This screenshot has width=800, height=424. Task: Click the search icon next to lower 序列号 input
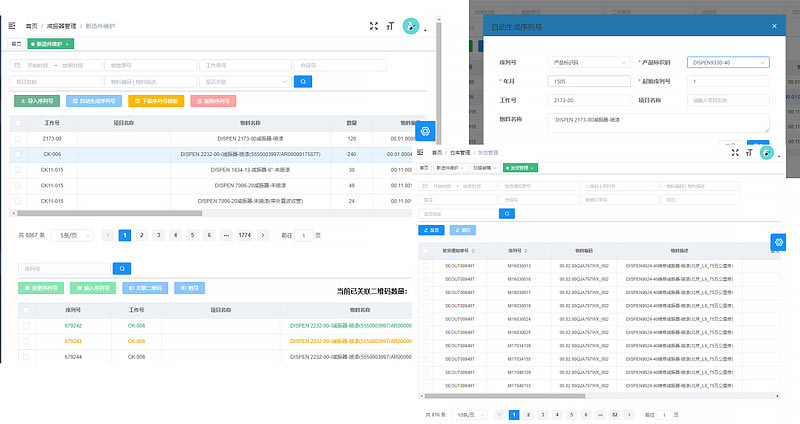click(122, 269)
